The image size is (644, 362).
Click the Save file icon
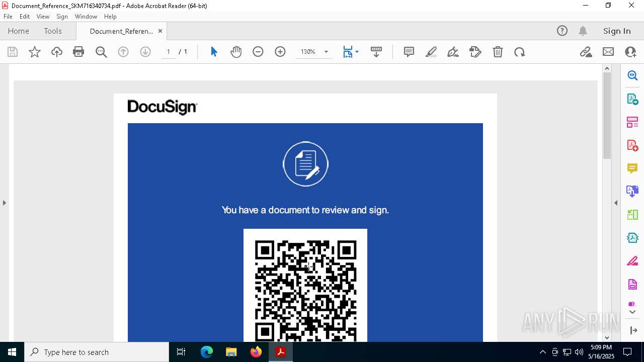13,52
